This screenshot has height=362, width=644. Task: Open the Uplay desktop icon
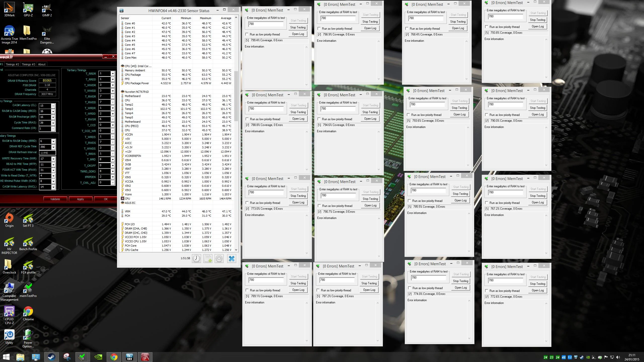(9, 337)
